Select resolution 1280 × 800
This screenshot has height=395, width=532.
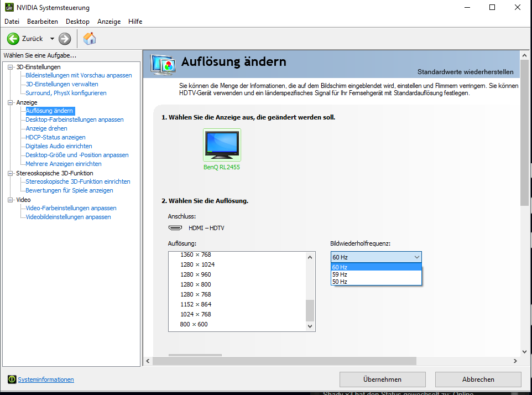tap(196, 284)
